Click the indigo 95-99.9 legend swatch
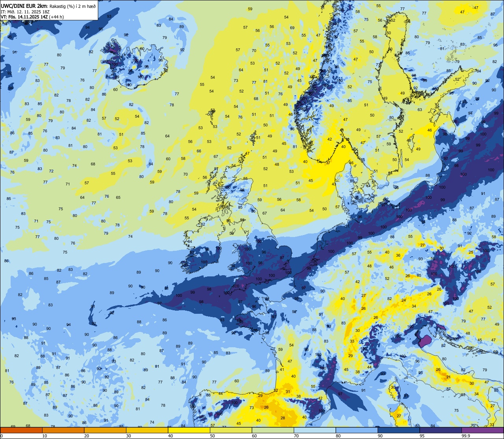 point(440,430)
